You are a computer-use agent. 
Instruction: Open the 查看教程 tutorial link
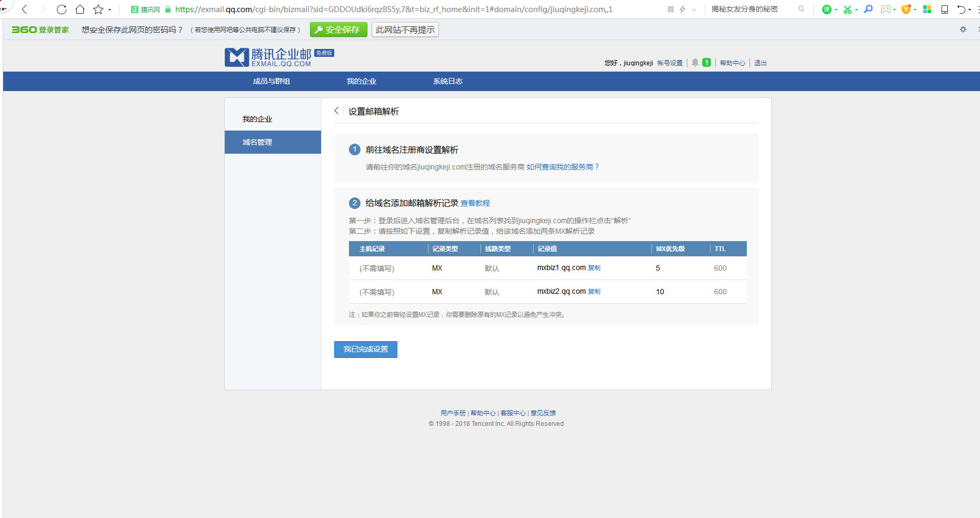click(476, 203)
